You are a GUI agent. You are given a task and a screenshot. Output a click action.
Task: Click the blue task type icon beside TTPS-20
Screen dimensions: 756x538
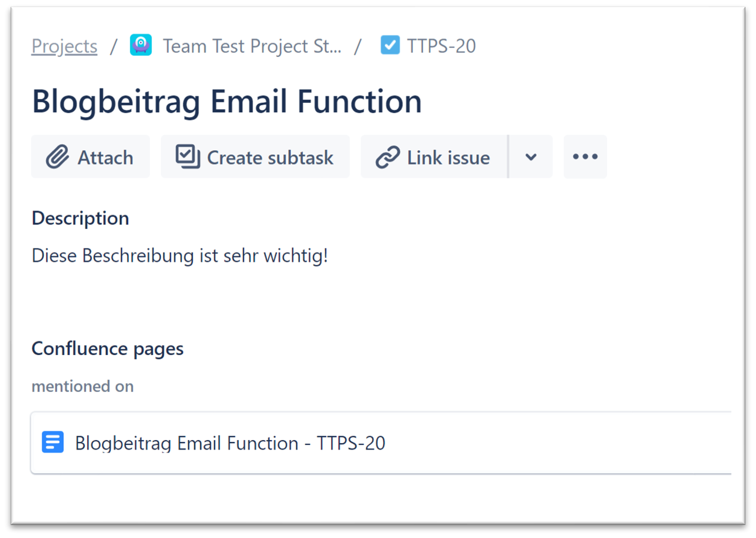point(390,44)
